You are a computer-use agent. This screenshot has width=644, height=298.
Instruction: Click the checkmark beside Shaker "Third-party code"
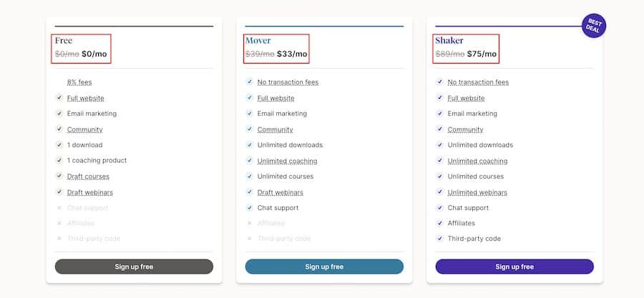coord(440,239)
